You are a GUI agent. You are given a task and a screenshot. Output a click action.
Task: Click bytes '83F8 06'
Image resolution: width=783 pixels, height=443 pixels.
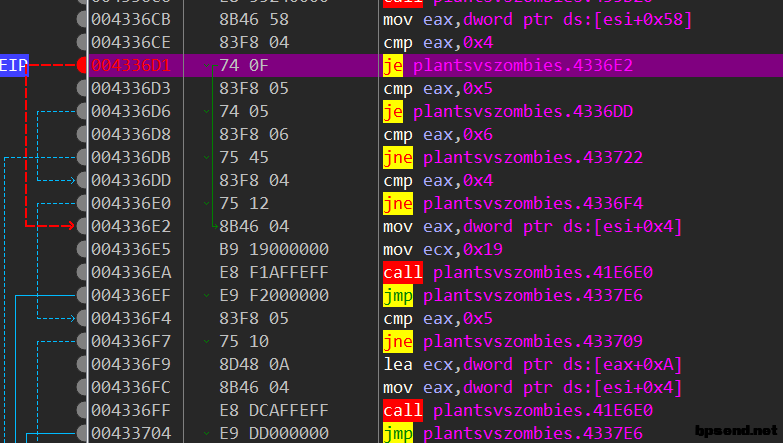point(254,134)
